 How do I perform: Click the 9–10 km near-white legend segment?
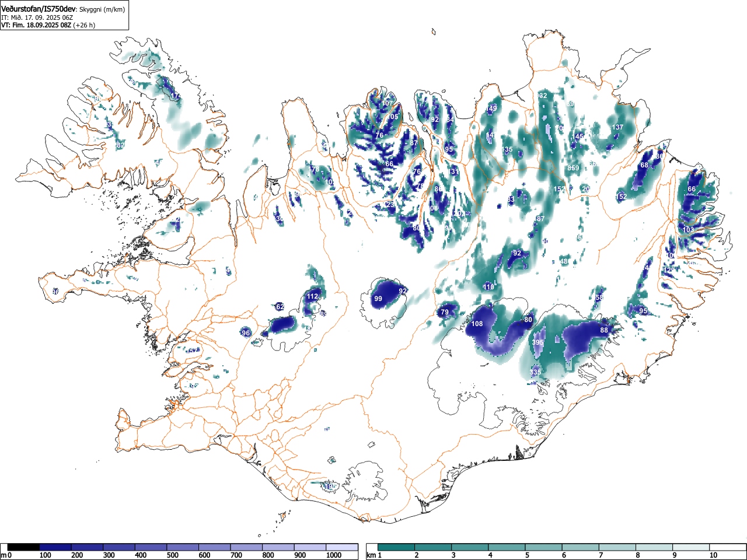coord(690,547)
